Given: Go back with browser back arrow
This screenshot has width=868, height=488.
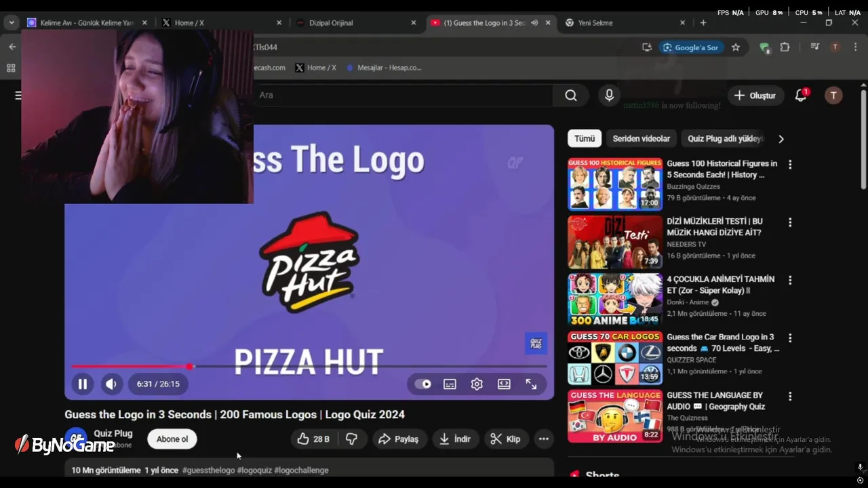Looking at the screenshot, I should click(12, 47).
